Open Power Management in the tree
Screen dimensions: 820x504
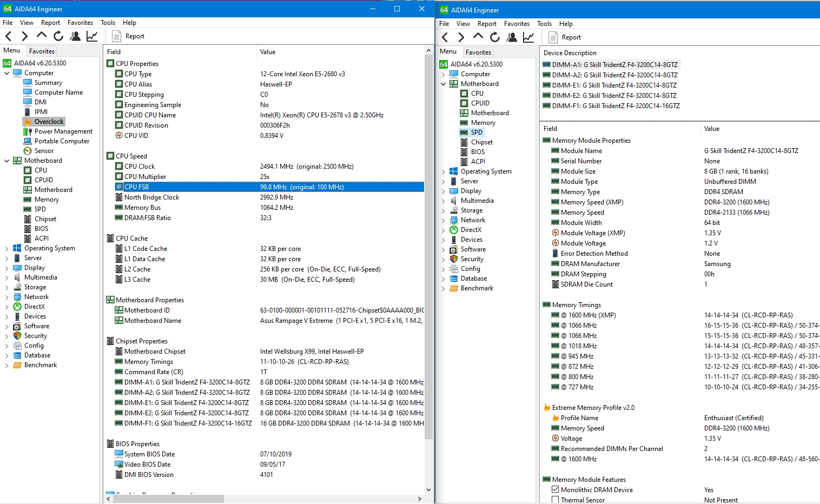[63, 131]
